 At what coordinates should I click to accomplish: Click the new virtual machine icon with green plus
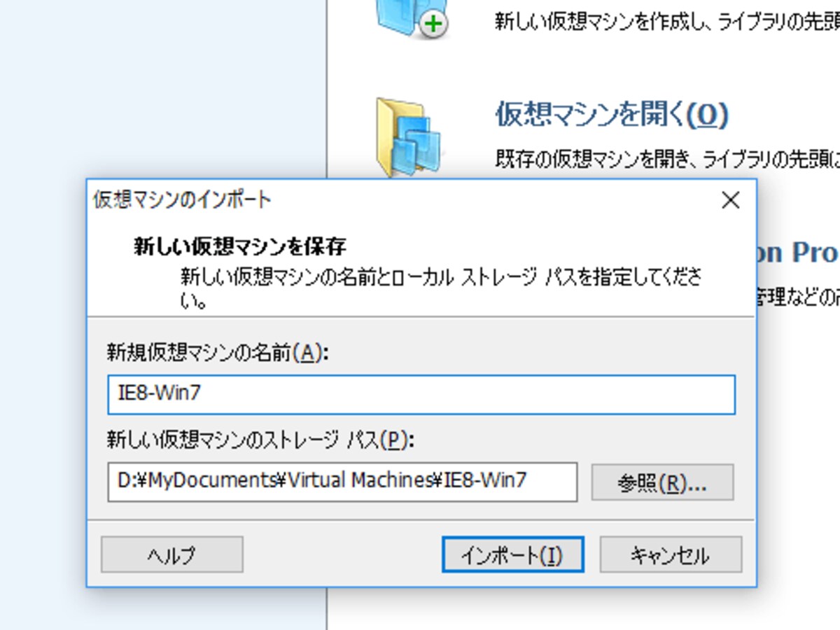click(413, 19)
